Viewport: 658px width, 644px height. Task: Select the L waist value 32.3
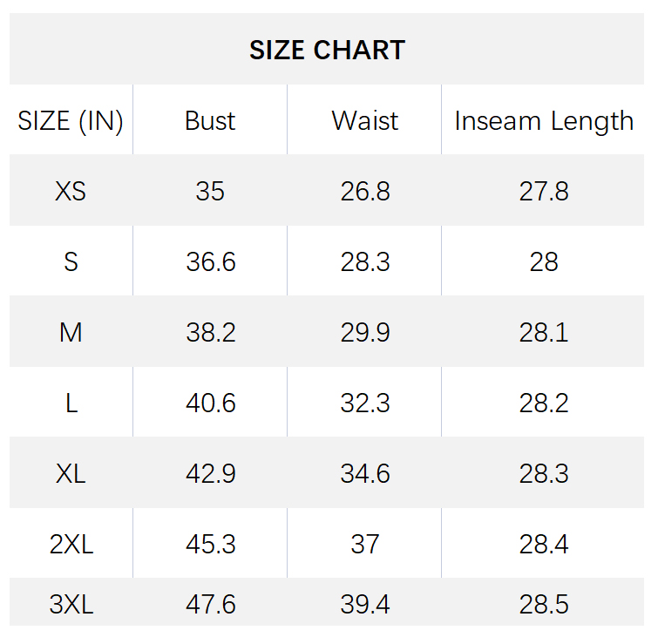364,403
